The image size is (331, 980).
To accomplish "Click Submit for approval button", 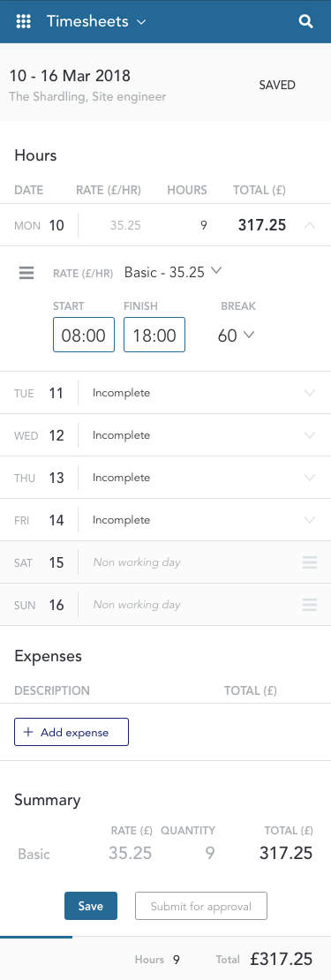I will pyautogui.click(x=201, y=906).
